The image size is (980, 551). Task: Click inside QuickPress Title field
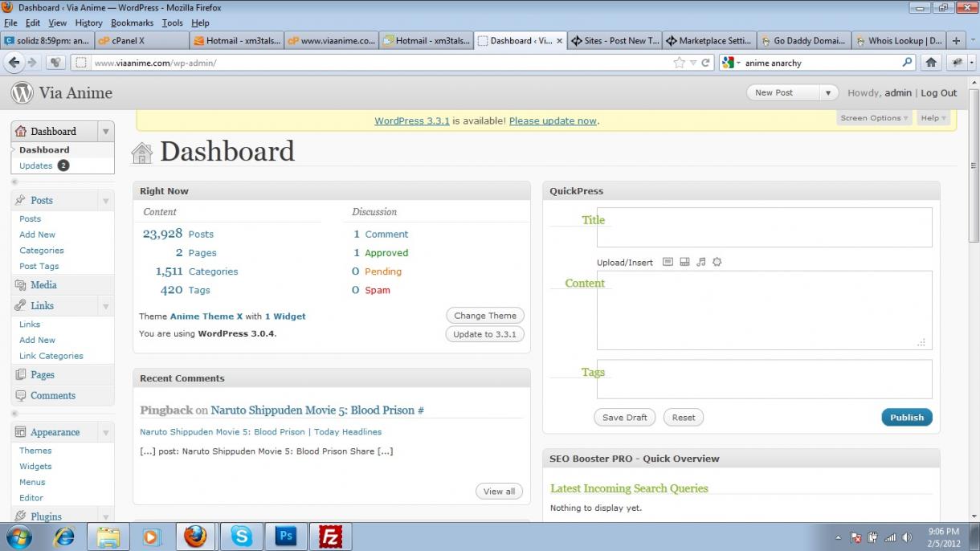[764, 227]
